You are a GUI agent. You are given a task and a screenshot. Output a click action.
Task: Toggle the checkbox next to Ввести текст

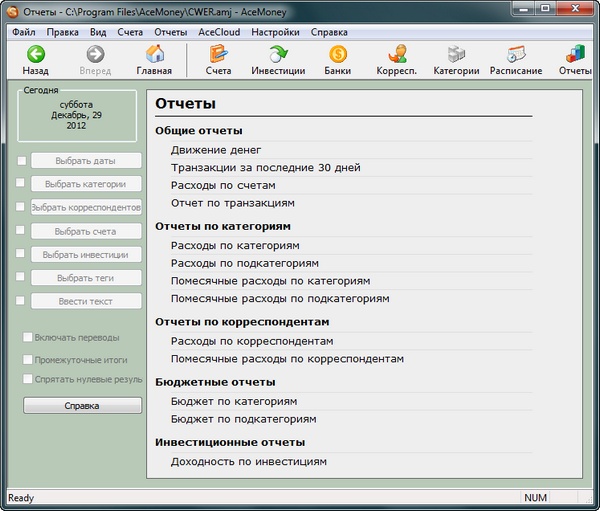20,301
